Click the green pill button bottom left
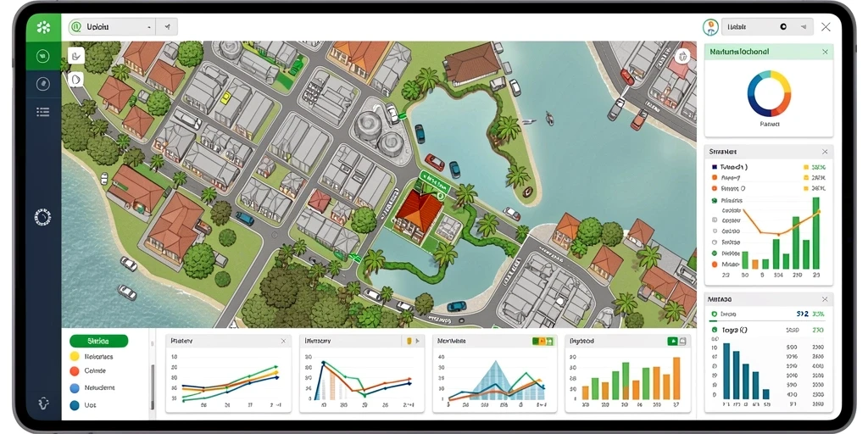Screen dimensions: 868x434 coord(99,341)
